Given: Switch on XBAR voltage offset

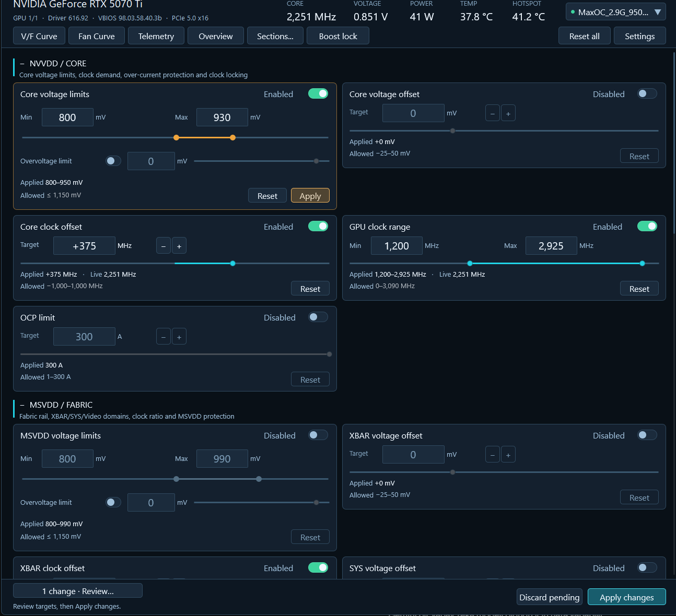Looking at the screenshot, I should pos(647,435).
